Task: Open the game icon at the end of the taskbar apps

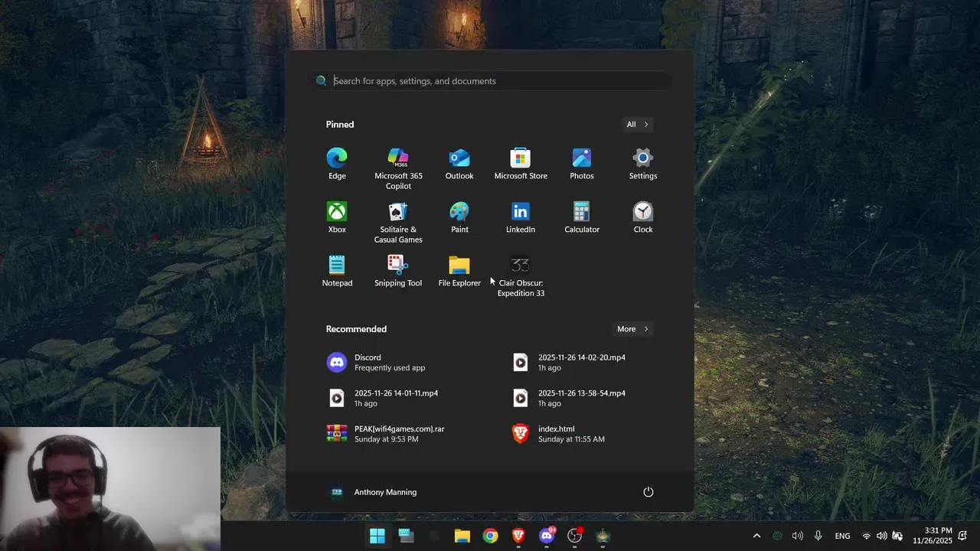Action: point(603,536)
